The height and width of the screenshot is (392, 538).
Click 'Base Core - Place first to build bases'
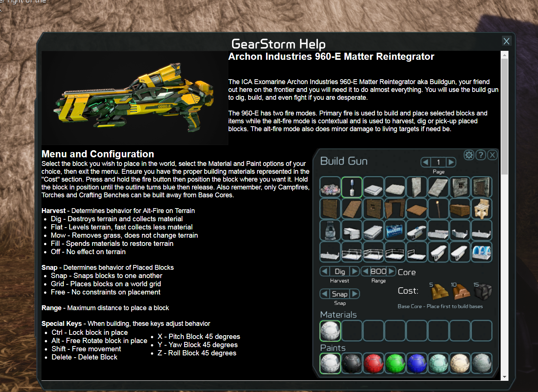tap(440, 306)
